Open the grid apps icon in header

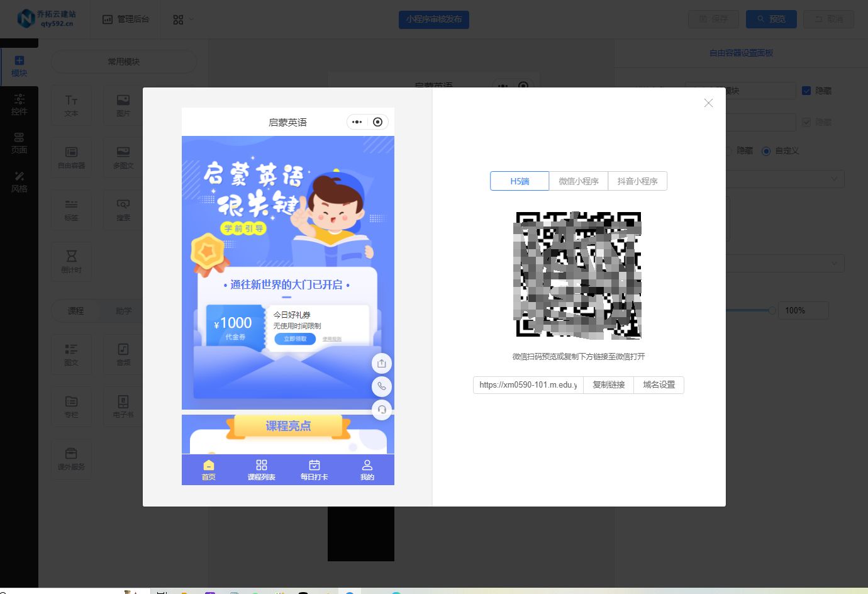[179, 20]
